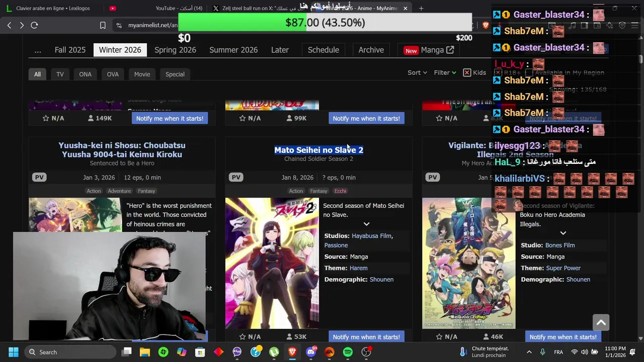Click Notify me button beside 46K members
This screenshot has height=362, width=644.
click(x=563, y=337)
